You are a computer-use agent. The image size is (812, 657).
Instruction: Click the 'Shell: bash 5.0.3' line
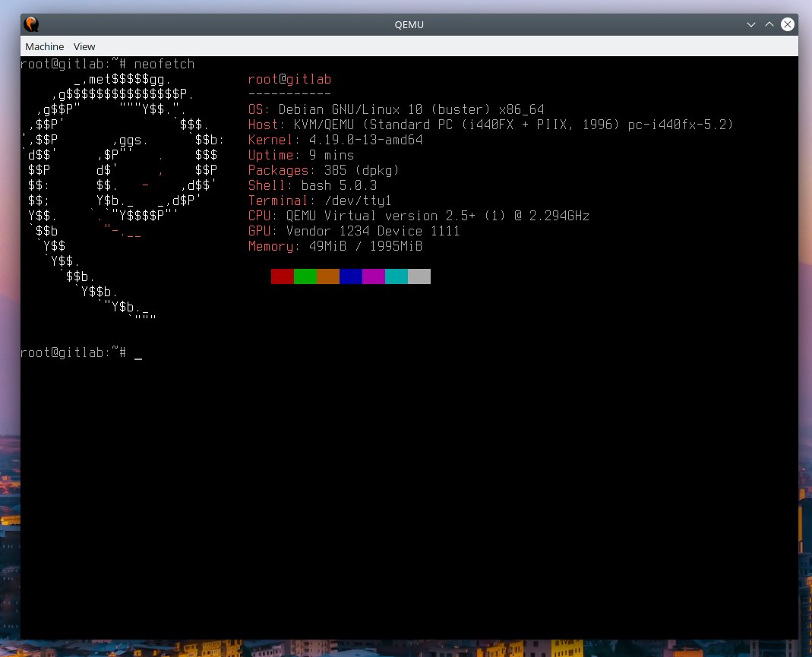312,185
